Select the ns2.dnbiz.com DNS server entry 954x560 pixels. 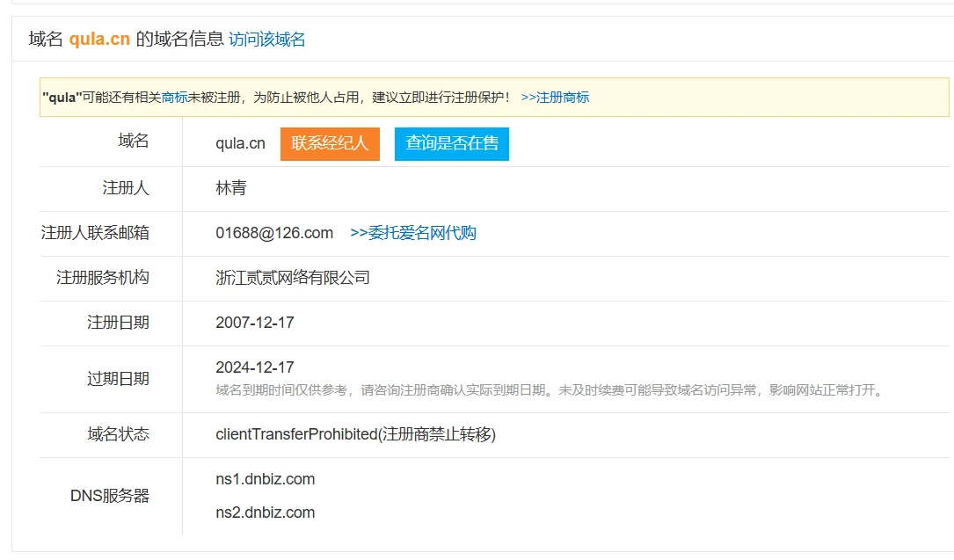[x=265, y=513]
